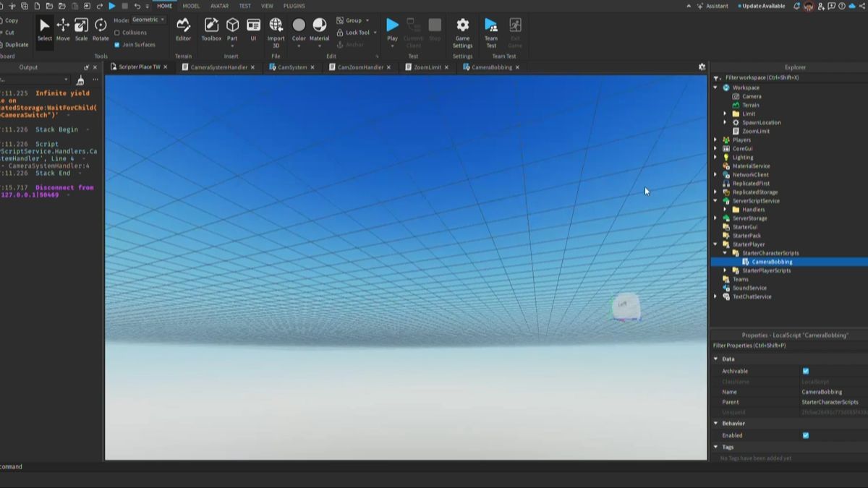Activate the Rotate tool
This screenshot has height=488, width=868.
(101, 30)
